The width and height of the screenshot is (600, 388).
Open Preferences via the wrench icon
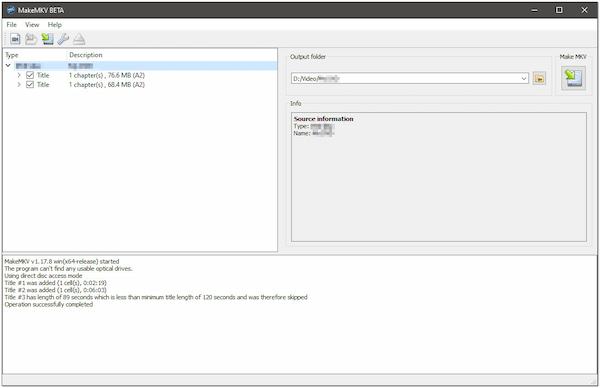click(x=63, y=39)
